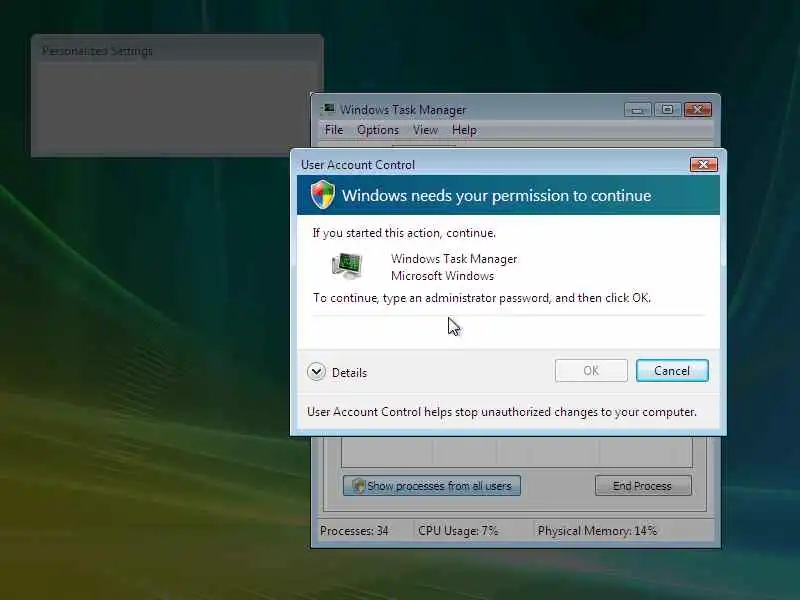
Task: Click the UAC security shield icon
Action: tap(322, 194)
